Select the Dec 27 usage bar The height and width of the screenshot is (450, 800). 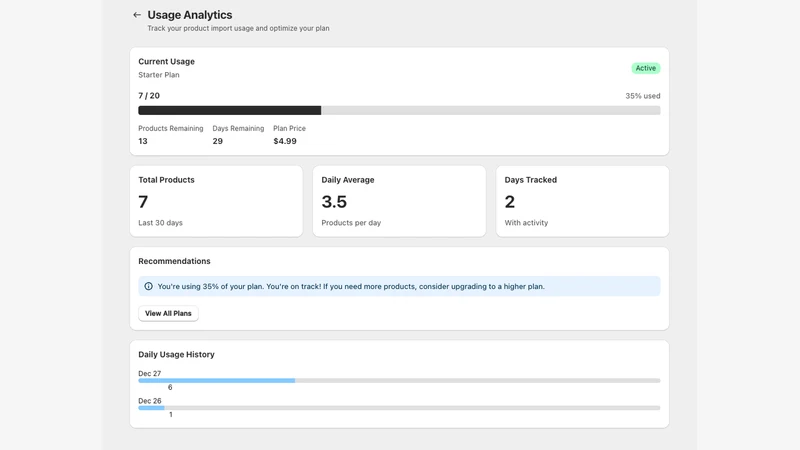399,381
